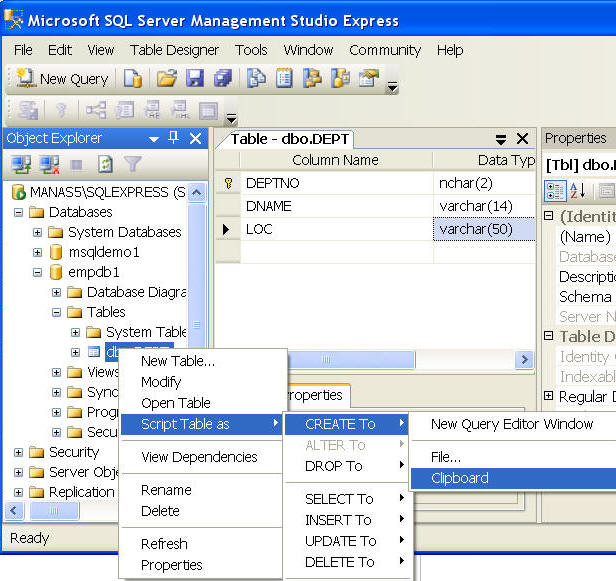
Task: Click the column grid scroll right arrow
Action: [524, 359]
